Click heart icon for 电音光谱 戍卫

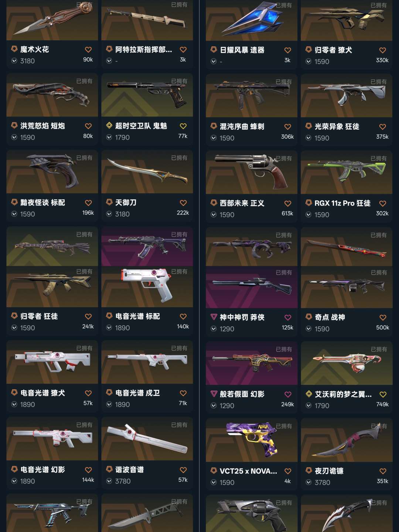[x=183, y=393]
